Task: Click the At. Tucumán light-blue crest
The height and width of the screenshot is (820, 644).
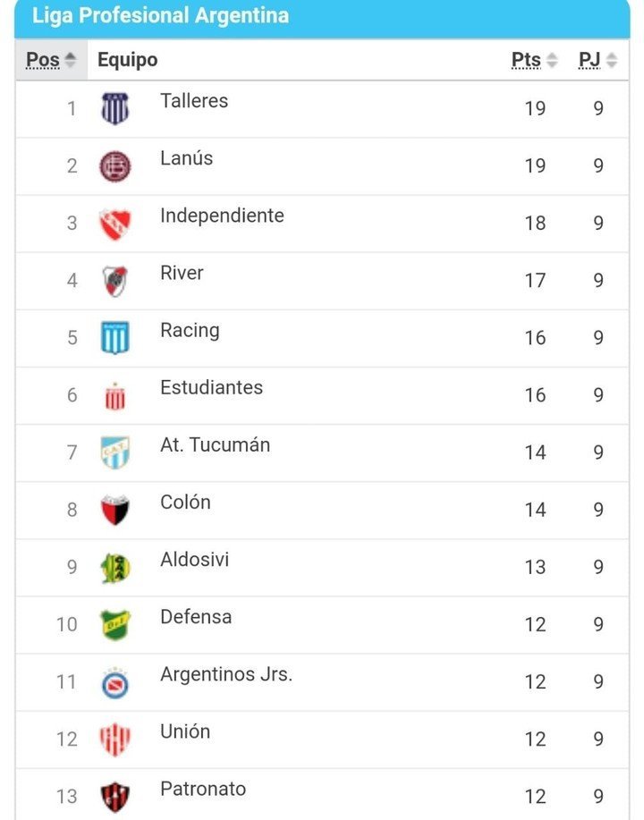Action: pyautogui.click(x=114, y=452)
